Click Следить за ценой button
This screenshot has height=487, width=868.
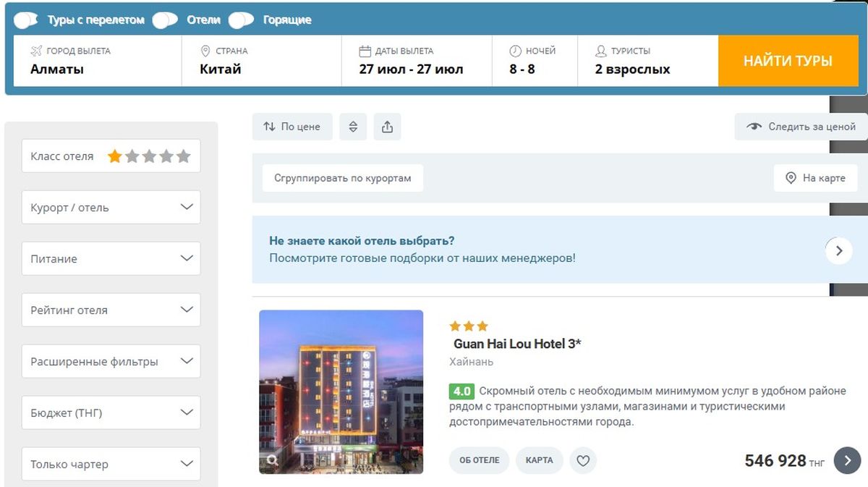click(x=801, y=127)
